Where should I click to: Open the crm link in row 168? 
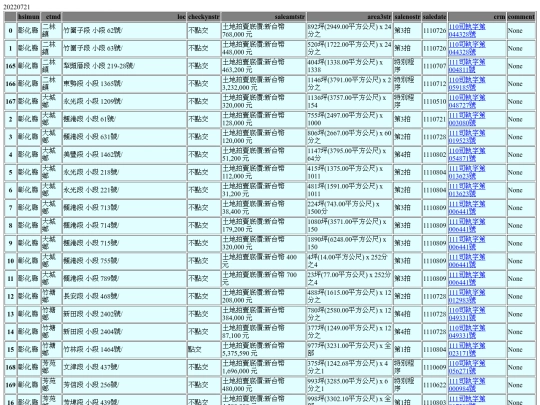tap(467, 367)
